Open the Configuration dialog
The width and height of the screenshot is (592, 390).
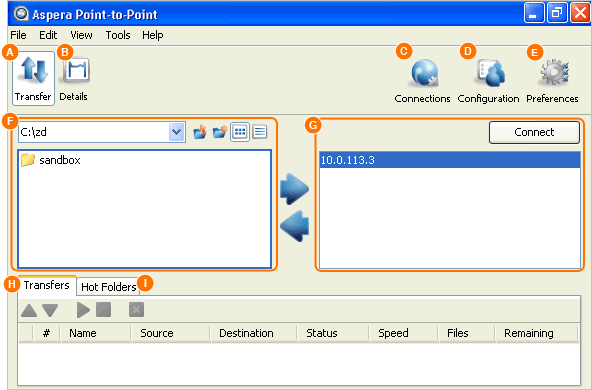488,82
